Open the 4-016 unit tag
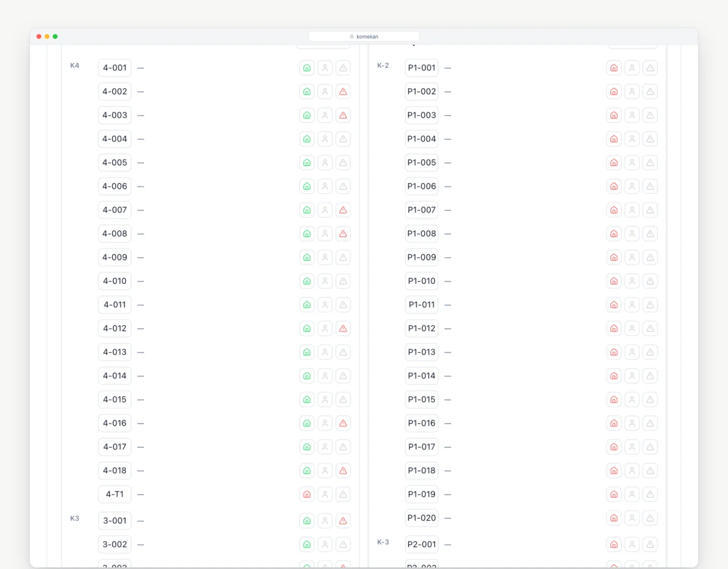This screenshot has width=728, height=569. pos(115,423)
